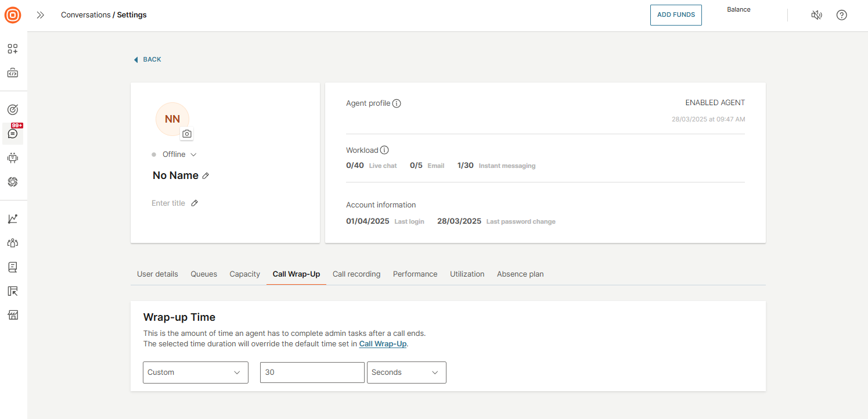Switch to the Utilization tab
The width and height of the screenshot is (868, 419).
coord(467,274)
